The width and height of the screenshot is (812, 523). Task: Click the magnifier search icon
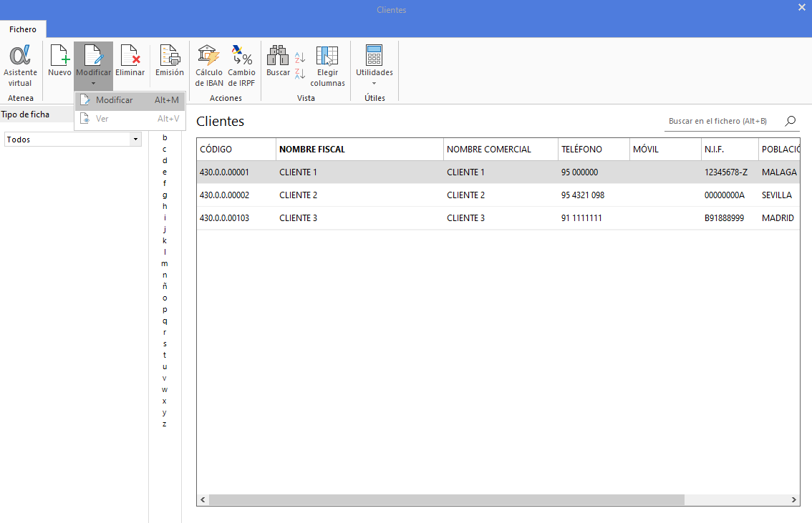pyautogui.click(x=791, y=121)
